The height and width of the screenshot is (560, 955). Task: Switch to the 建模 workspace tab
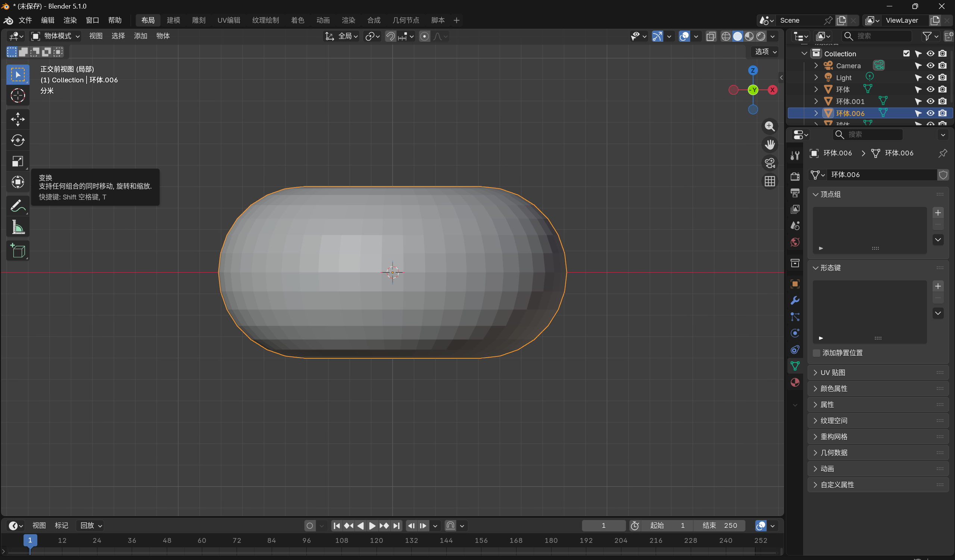click(x=173, y=20)
